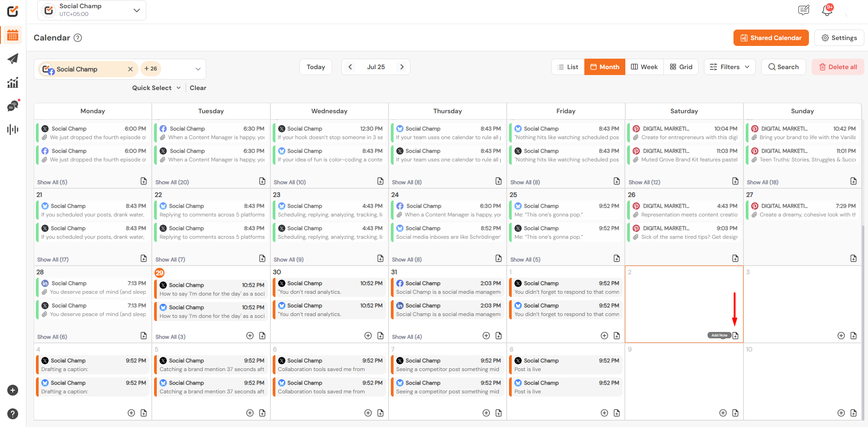Click the Add Note icon on Saturday 2
This screenshot has width=868, height=427.
(x=735, y=336)
